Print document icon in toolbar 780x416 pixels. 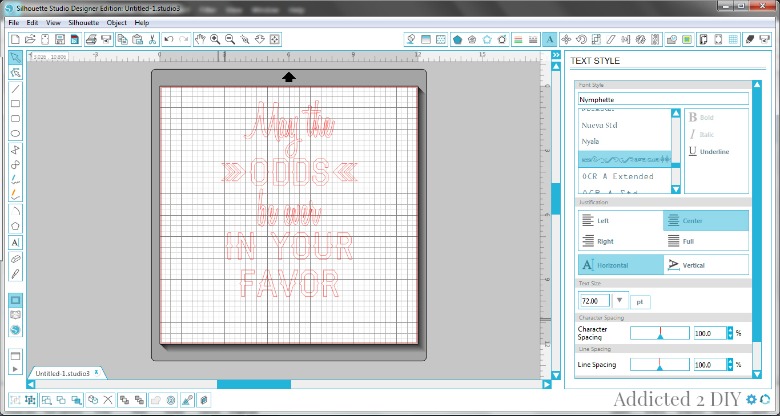91,40
